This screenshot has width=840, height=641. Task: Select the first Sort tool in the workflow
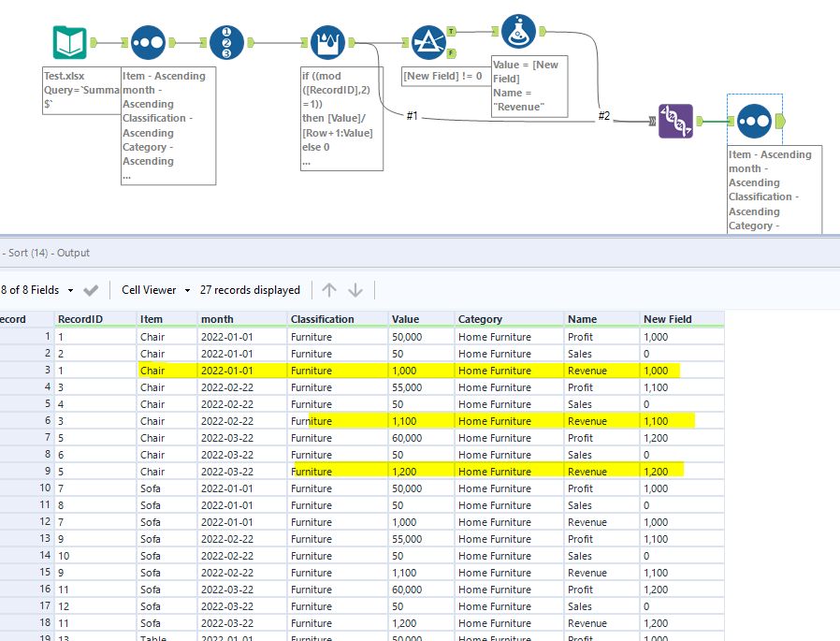pos(147,42)
